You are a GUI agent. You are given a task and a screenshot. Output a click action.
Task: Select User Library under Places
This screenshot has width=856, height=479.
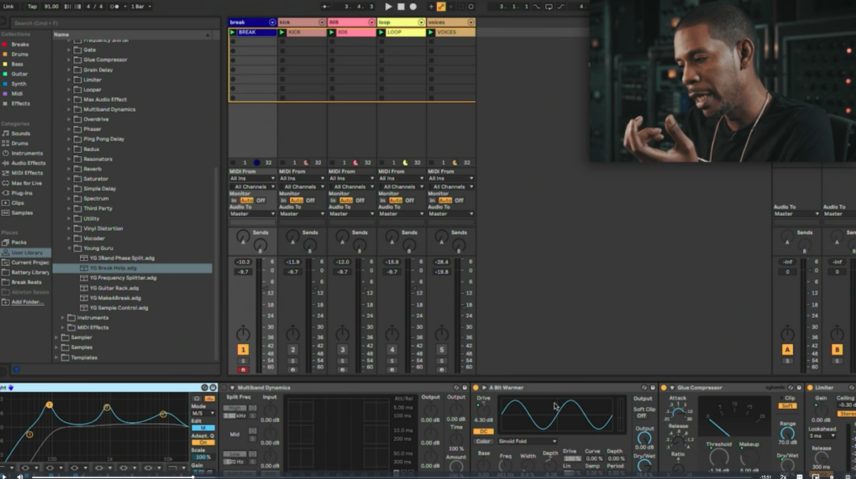point(27,252)
